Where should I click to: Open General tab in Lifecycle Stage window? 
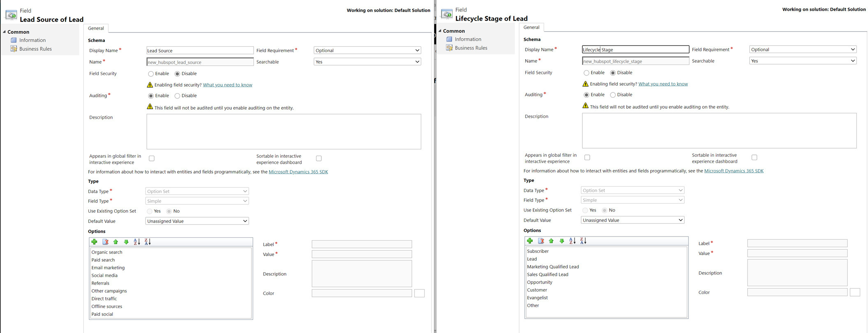click(531, 28)
